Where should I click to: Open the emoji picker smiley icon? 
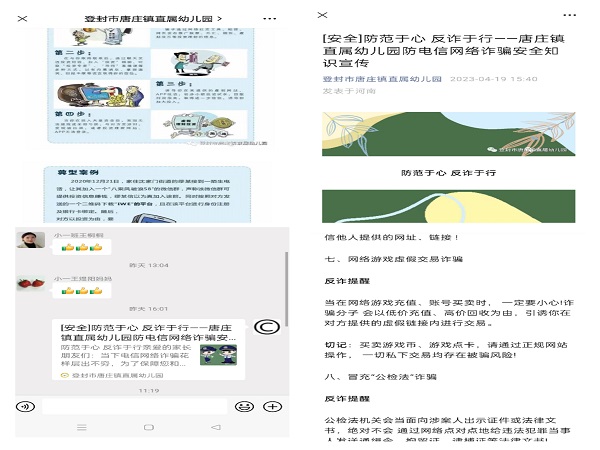coord(244,406)
